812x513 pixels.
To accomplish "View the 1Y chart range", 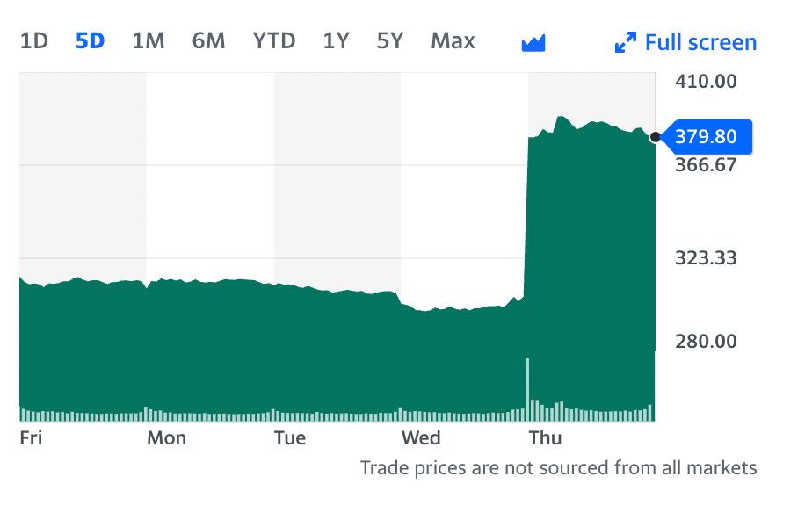I will [336, 40].
